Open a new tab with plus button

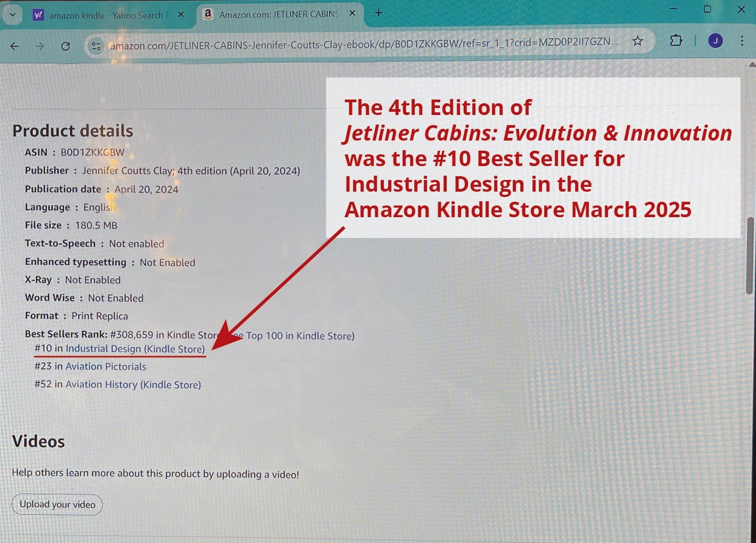pyautogui.click(x=379, y=13)
